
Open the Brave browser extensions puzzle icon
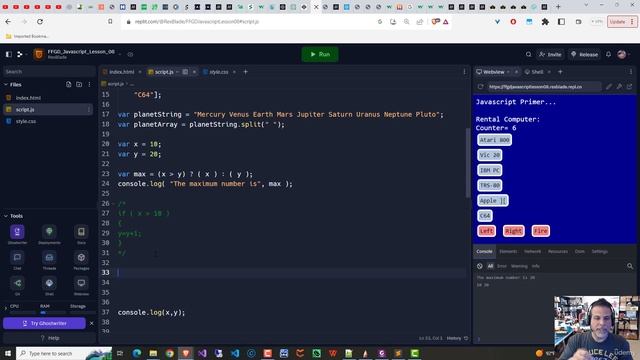click(545, 22)
